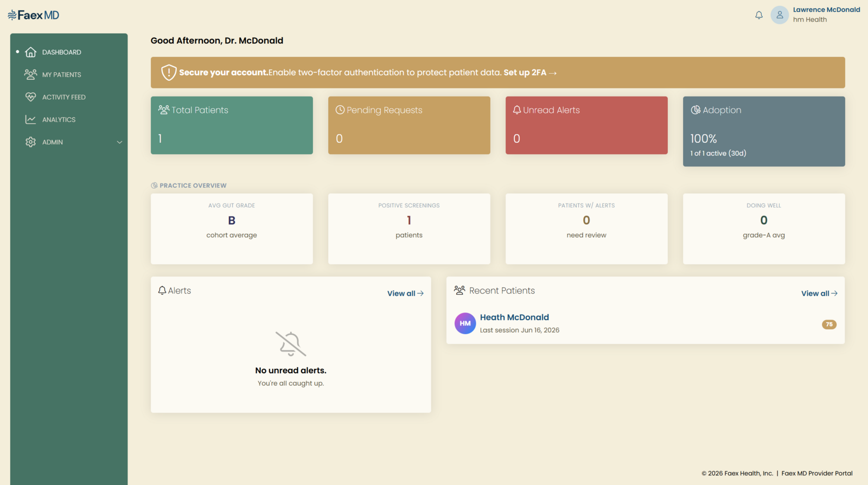The height and width of the screenshot is (485, 868).
Task: Select the Doing Well tile
Action: pos(764,229)
